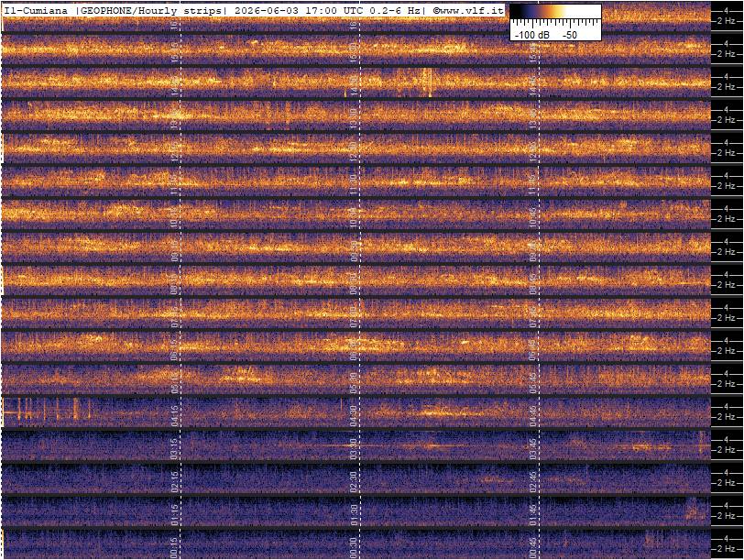Click the "03:30" time label
Screen dimensions: 744x560
354,449
